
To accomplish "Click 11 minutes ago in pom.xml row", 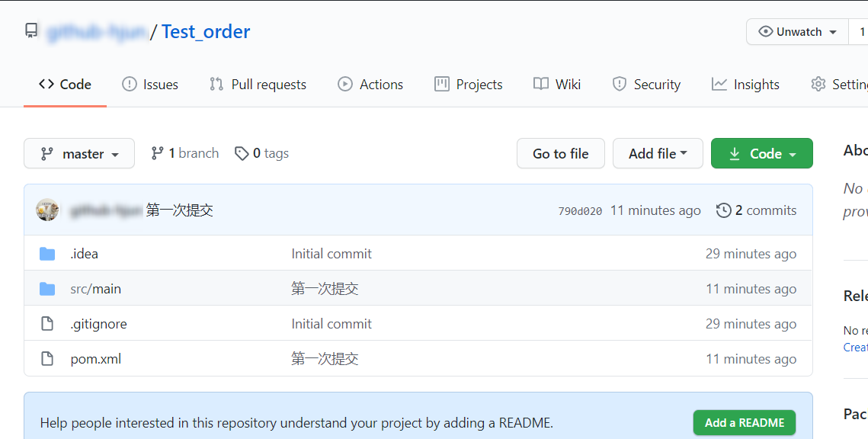I will click(751, 359).
